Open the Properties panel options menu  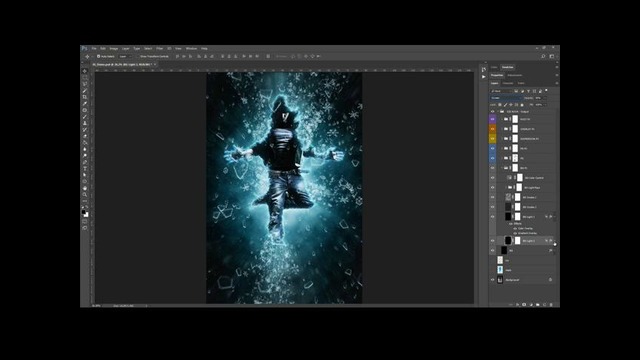557,75
